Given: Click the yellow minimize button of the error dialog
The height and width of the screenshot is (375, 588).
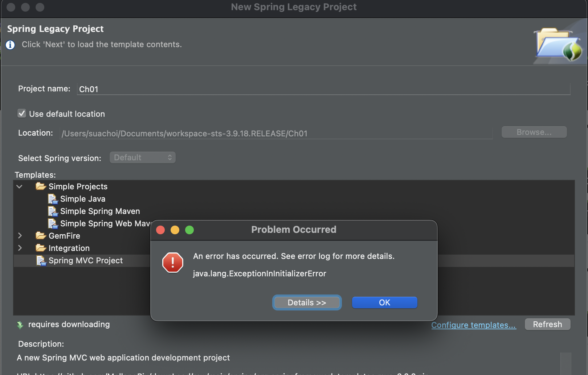Looking at the screenshot, I should tap(175, 230).
